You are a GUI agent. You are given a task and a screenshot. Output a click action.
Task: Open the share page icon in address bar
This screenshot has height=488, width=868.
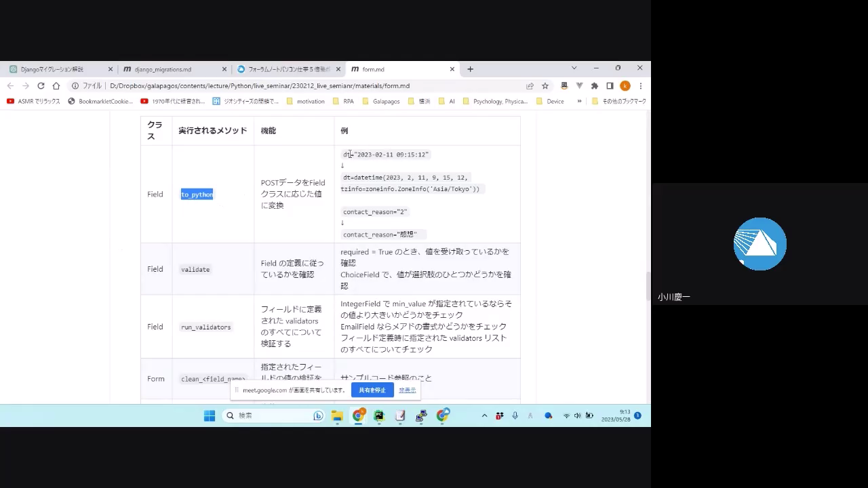pos(530,86)
